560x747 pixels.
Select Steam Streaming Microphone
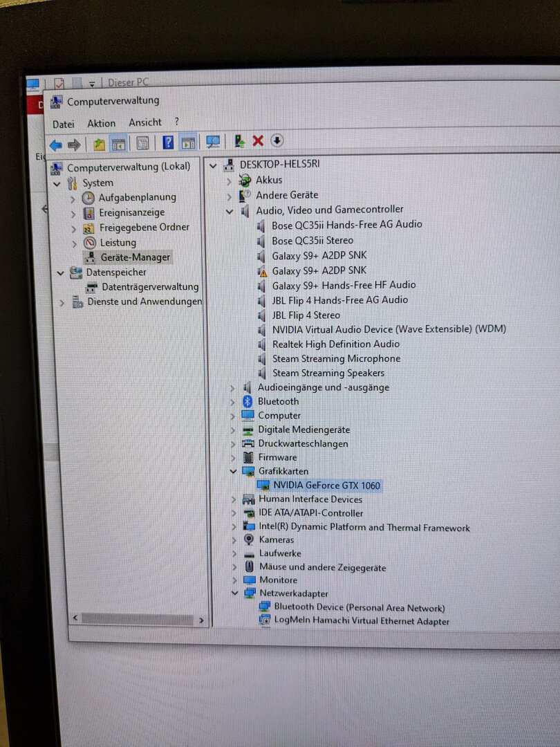(336, 359)
